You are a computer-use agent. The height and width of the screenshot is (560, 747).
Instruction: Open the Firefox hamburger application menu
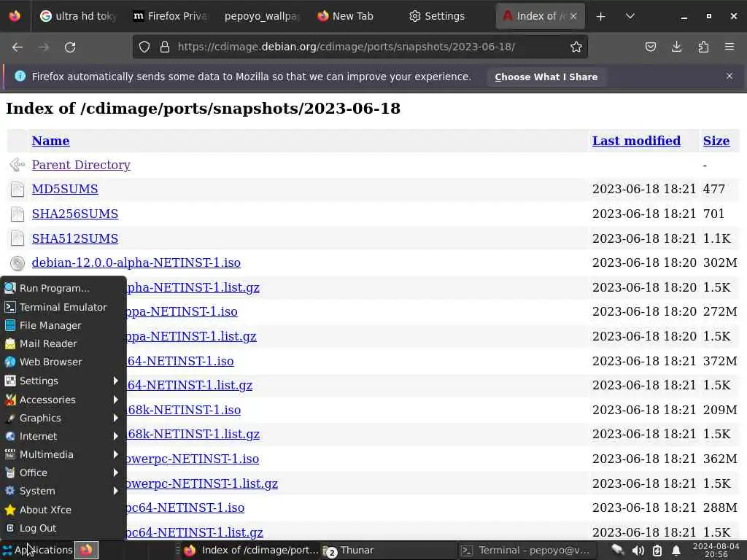729,47
